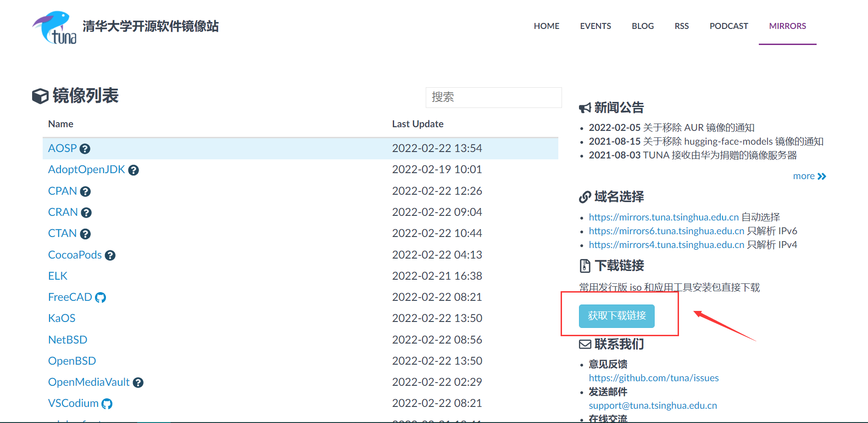Open the CocoaPods help icon
Viewport: 868px width, 423px height.
(x=110, y=255)
